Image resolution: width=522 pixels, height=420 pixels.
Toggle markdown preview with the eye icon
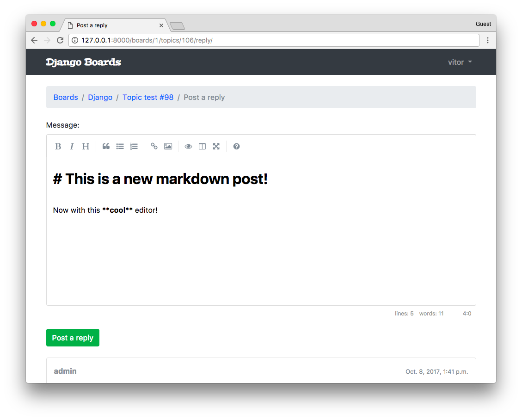point(188,146)
